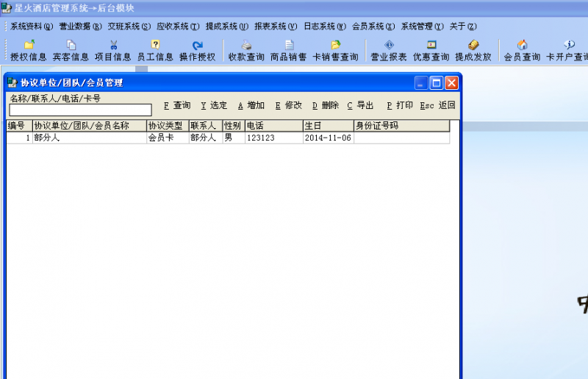Open the 会员系统 menu

point(373,26)
